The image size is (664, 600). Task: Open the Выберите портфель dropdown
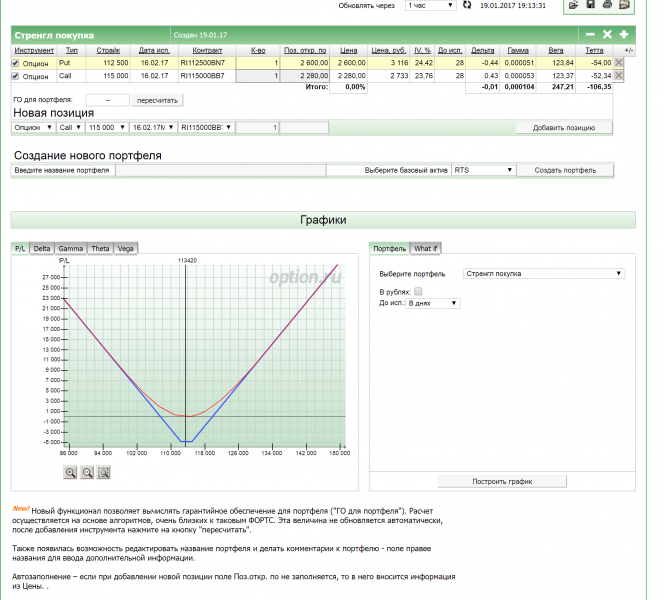544,274
